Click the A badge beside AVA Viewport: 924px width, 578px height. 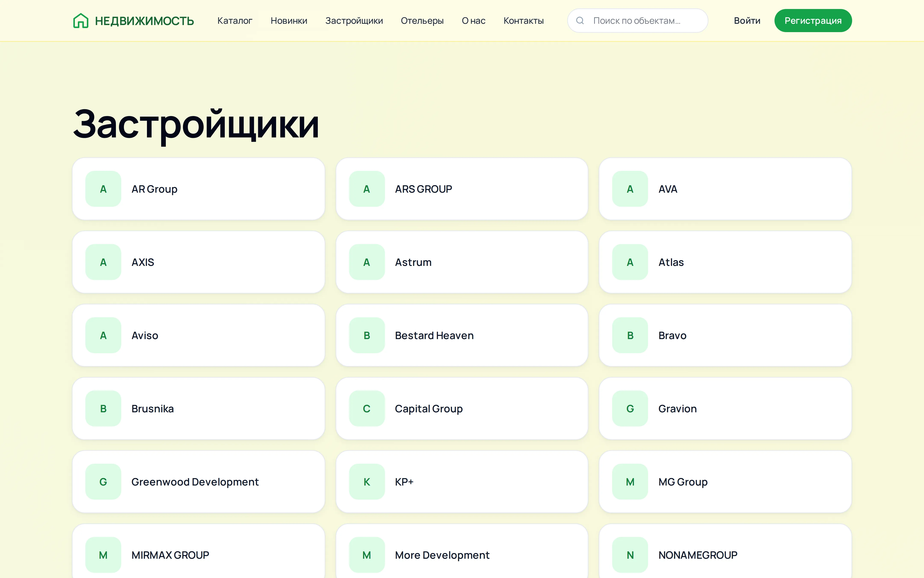(x=630, y=189)
